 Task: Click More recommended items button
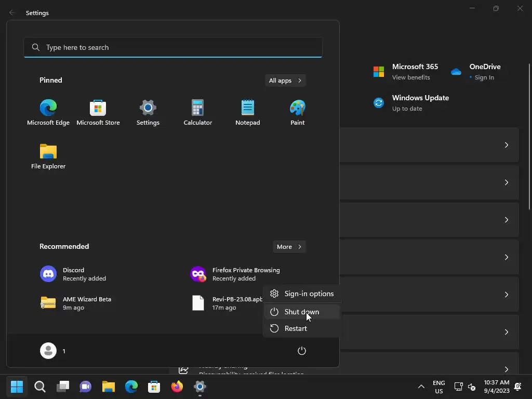pos(289,247)
